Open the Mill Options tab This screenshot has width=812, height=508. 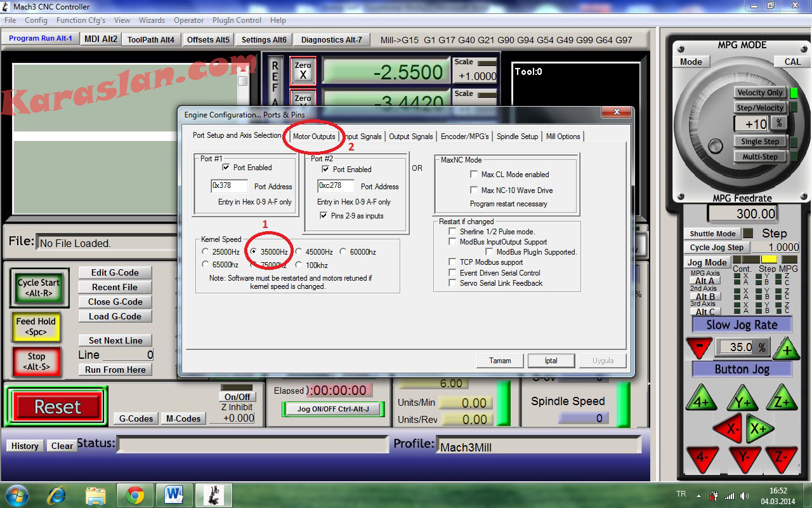pyautogui.click(x=563, y=137)
